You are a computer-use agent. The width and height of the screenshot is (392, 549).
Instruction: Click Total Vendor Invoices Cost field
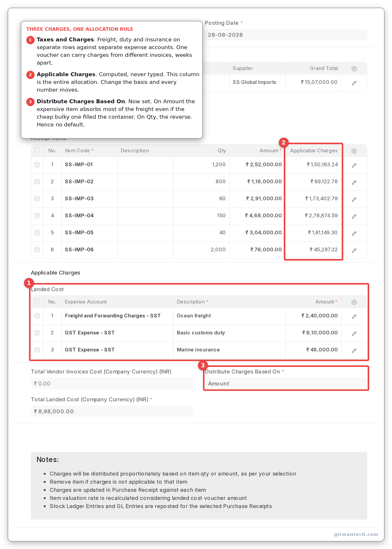[112, 383]
